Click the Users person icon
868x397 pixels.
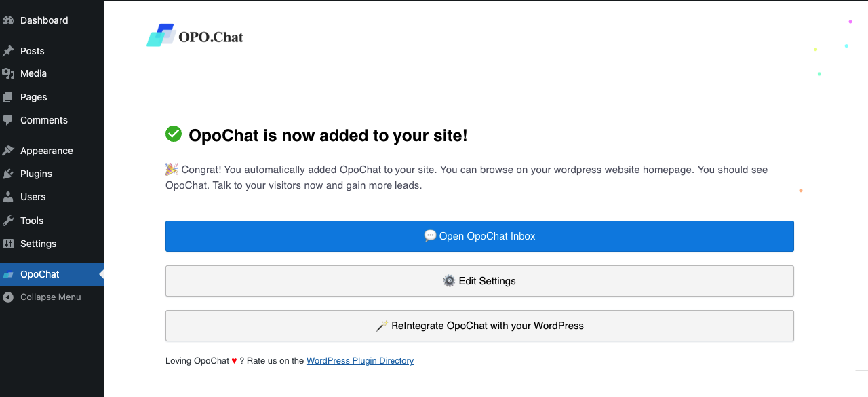(8, 197)
